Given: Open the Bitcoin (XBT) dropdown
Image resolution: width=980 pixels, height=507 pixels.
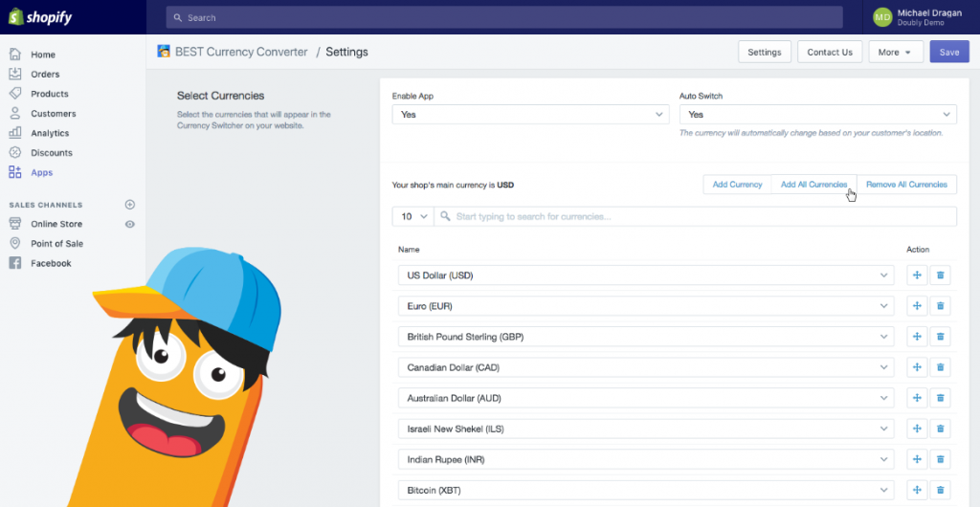Looking at the screenshot, I should point(646,490).
